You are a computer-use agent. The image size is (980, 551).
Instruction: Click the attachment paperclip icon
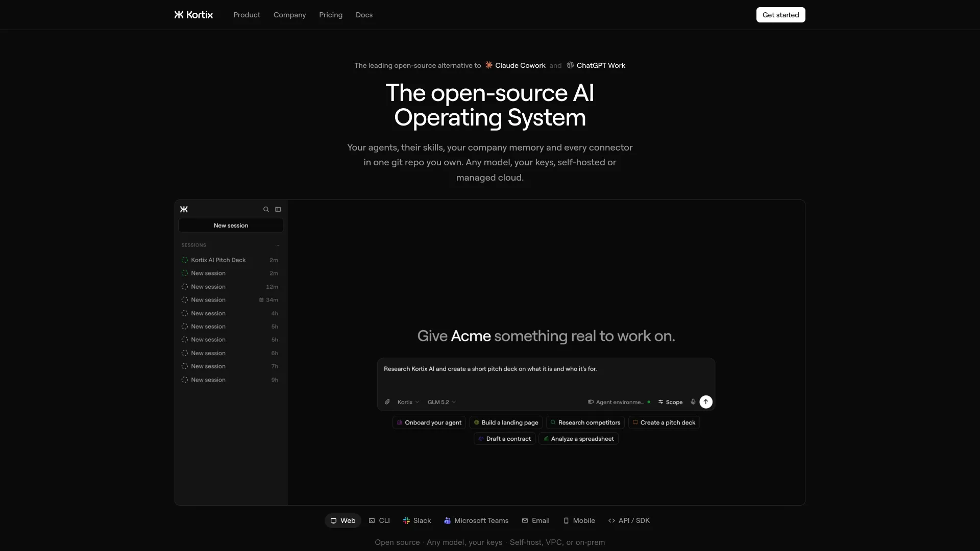387,402
